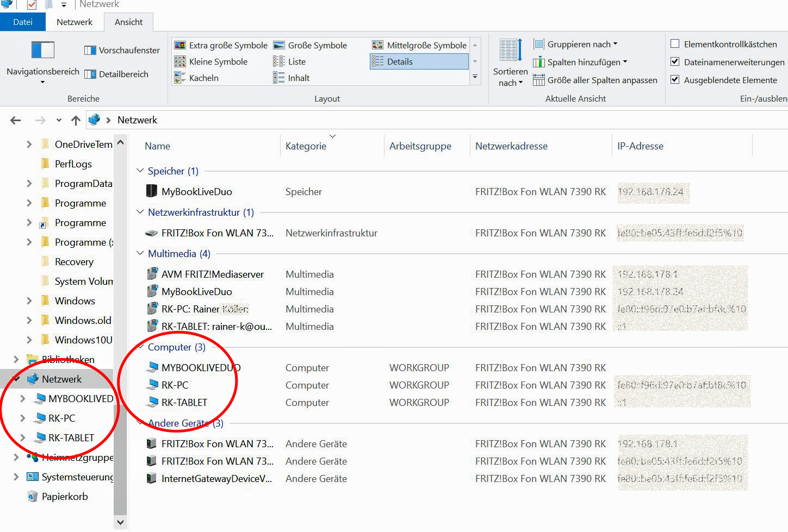Select the InternetGatewayDeviceV device icon
This screenshot has height=532, width=788.
[152, 478]
